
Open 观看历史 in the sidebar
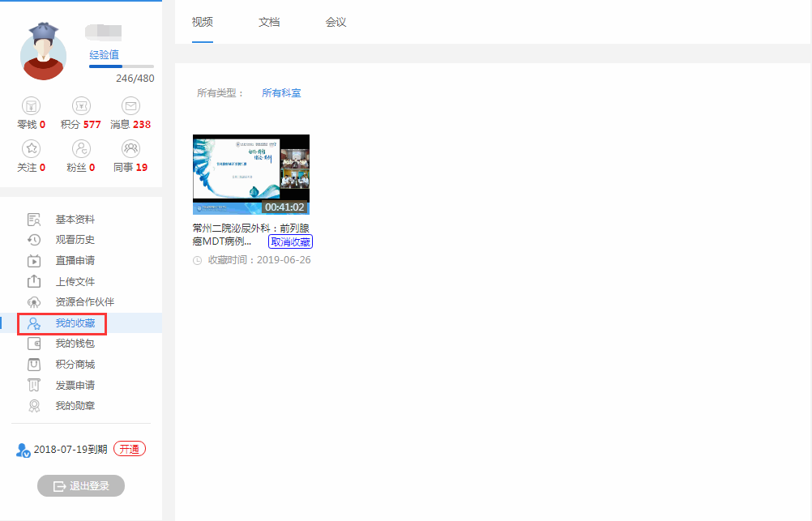(75, 240)
